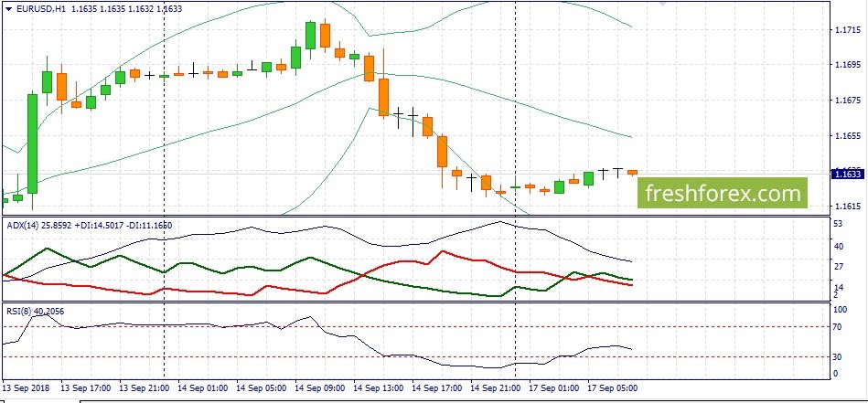
Task: Click the 14 Sep 09:00 time label
Action: 320,388
